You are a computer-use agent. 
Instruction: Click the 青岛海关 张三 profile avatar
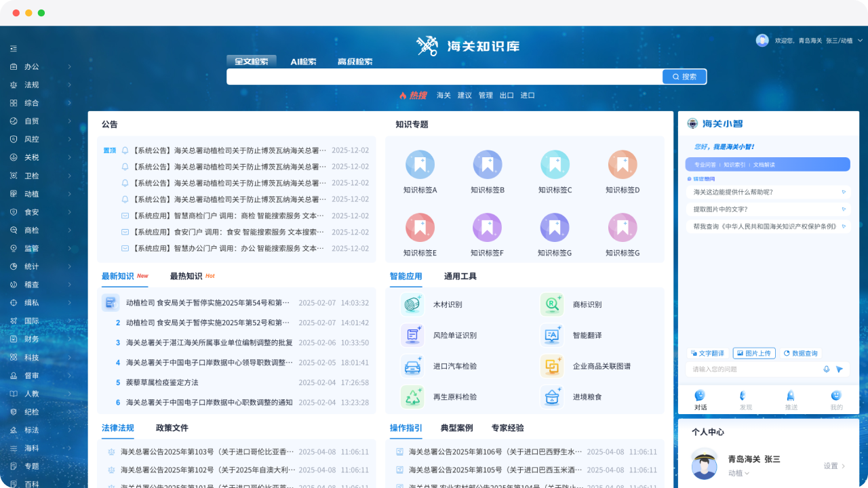(x=705, y=465)
